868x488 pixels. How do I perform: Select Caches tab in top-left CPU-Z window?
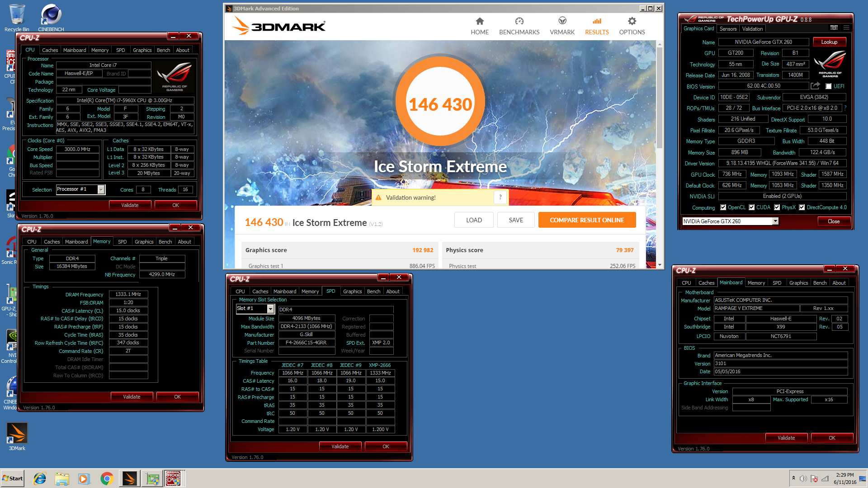coord(50,50)
